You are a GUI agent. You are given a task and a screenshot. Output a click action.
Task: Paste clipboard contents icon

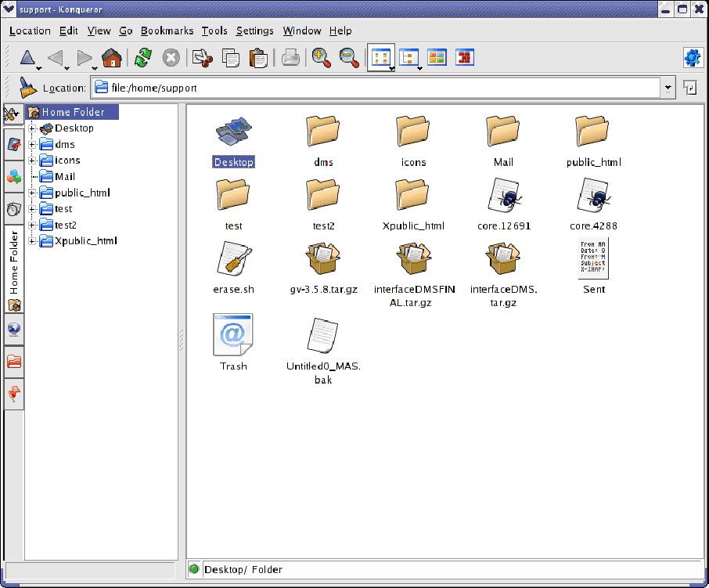click(259, 57)
